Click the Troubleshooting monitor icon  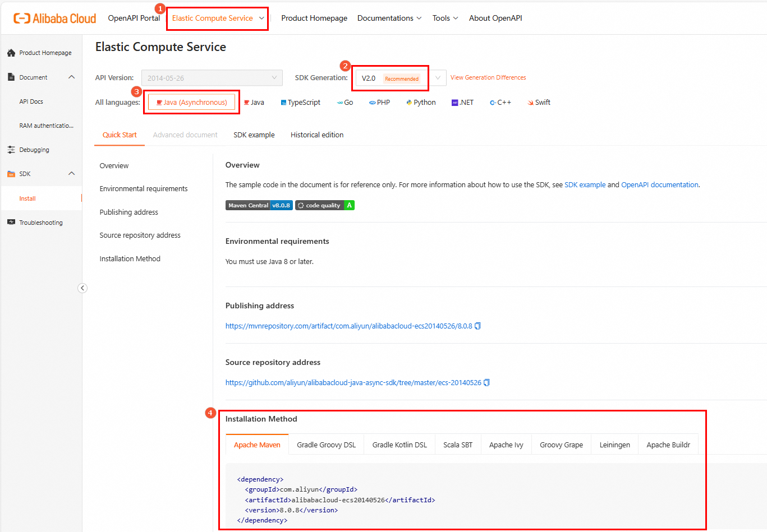click(x=11, y=223)
